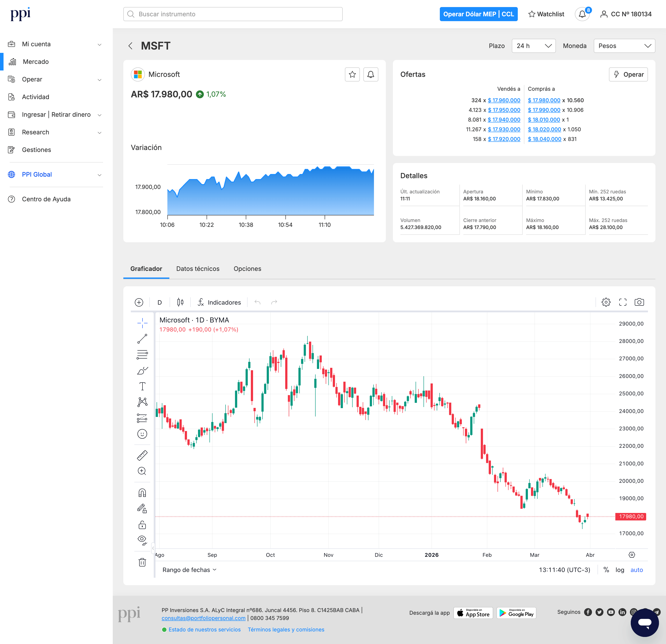Select the text annotation tool

tap(142, 386)
